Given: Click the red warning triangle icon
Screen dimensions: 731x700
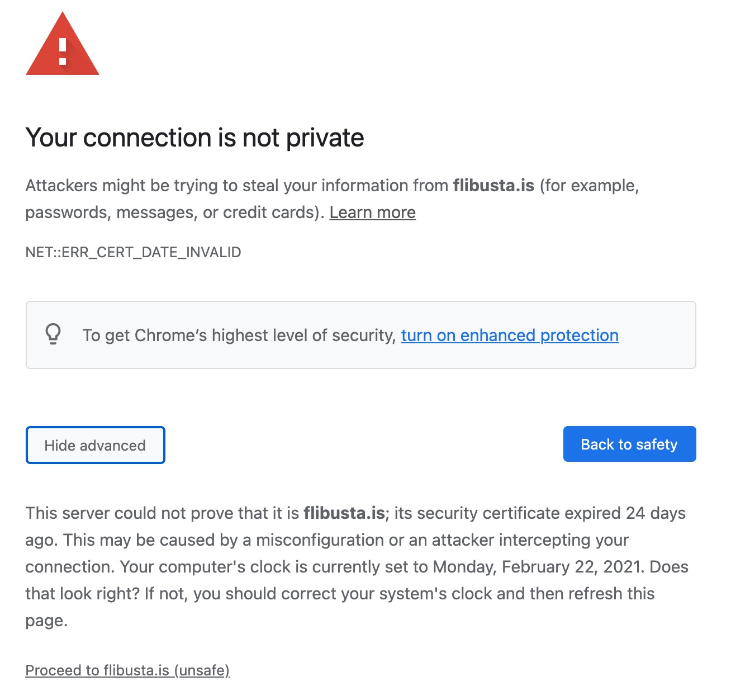Looking at the screenshot, I should point(63,44).
